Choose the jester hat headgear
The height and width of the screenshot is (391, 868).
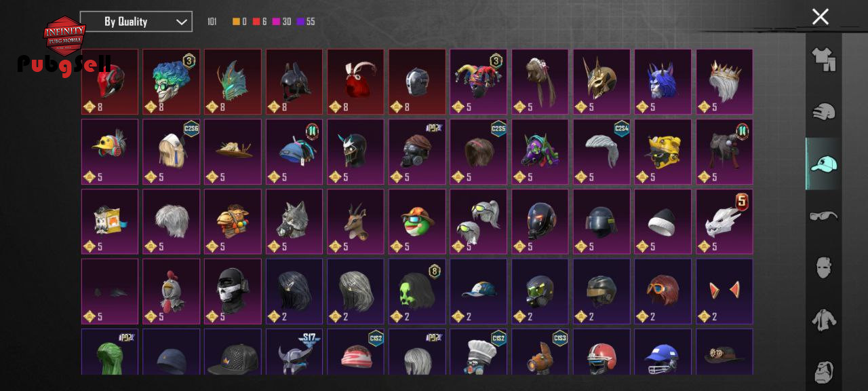[479, 81]
